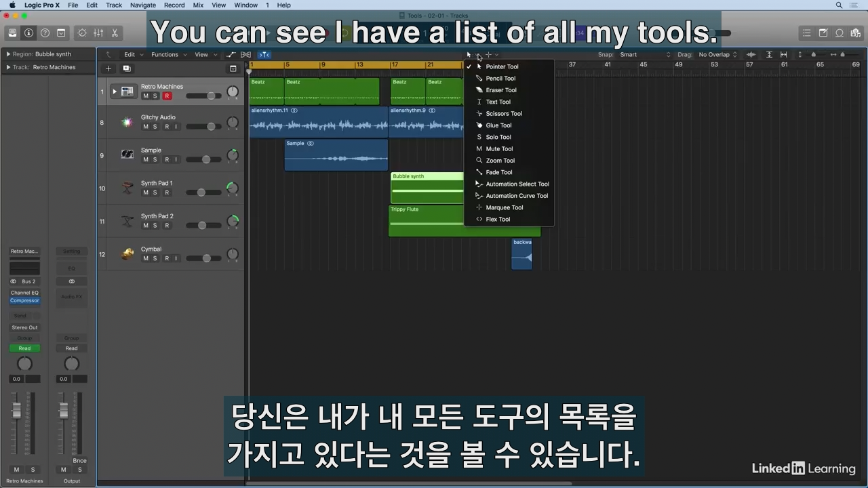Mute the Retro Machines track
868x488 pixels.
tap(145, 96)
